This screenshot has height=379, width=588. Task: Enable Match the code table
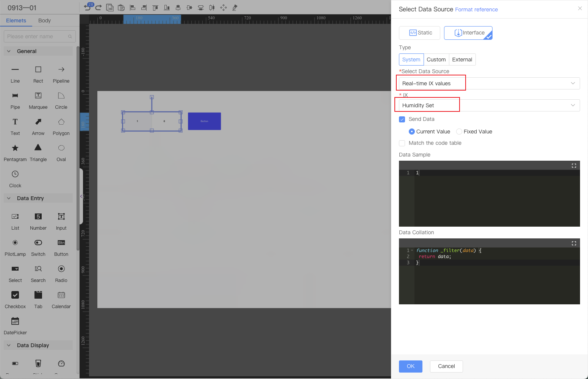[x=402, y=143]
